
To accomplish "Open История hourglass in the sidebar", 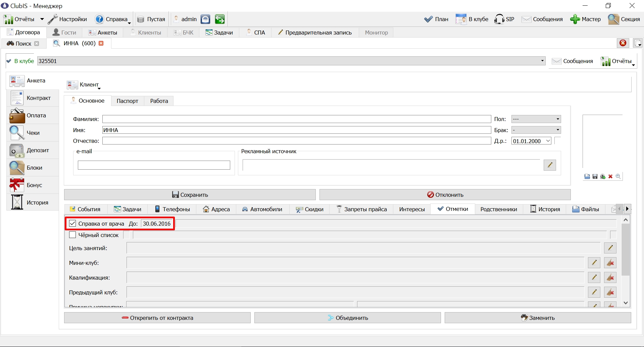I will click(33, 203).
